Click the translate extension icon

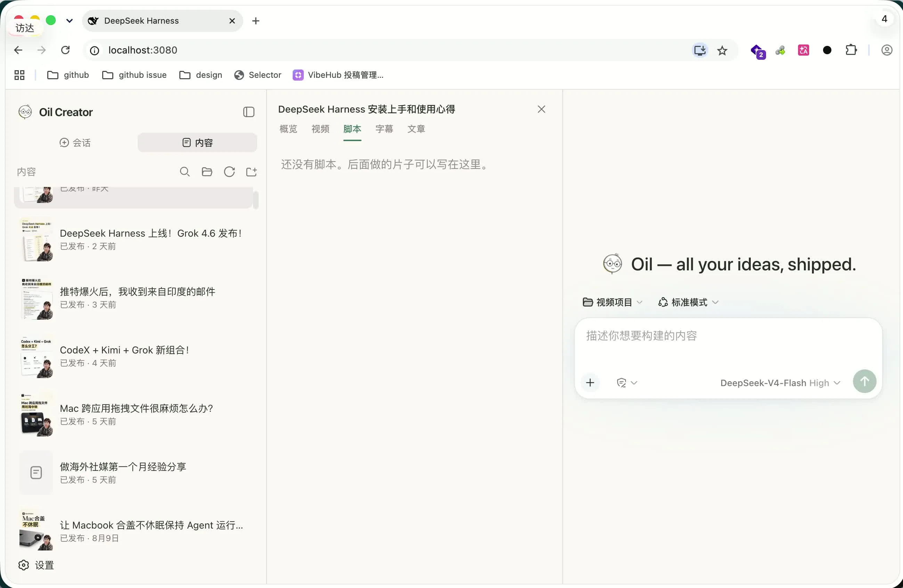804,50
